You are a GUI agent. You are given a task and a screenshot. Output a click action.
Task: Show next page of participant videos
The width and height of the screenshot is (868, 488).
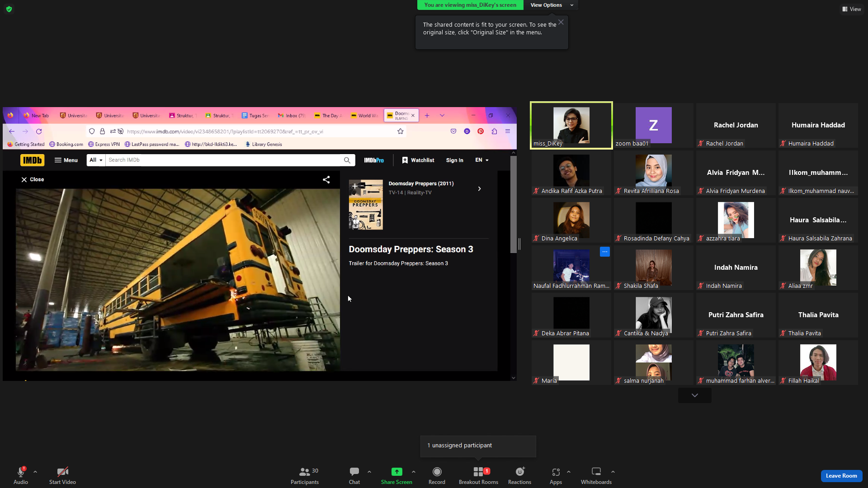click(x=695, y=395)
